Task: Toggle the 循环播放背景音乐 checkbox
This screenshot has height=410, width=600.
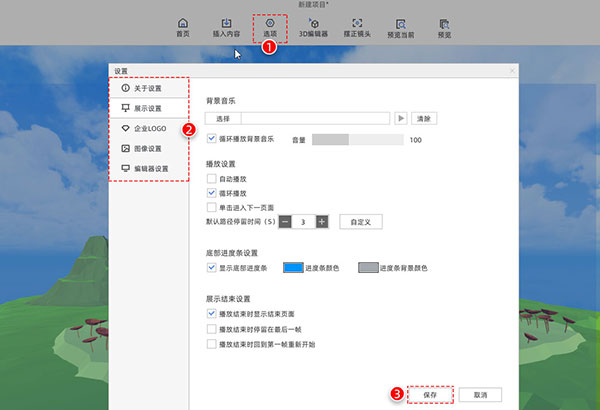Action: (211, 139)
